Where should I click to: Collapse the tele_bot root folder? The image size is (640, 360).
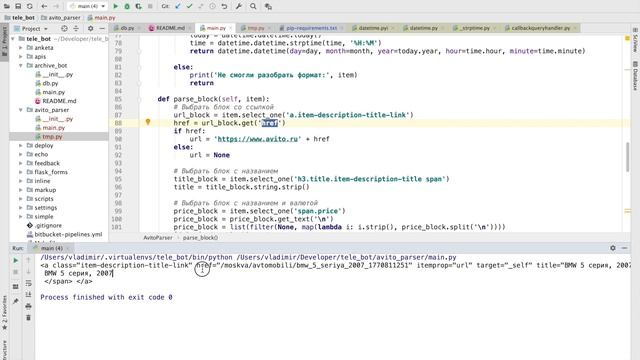click(x=13, y=39)
